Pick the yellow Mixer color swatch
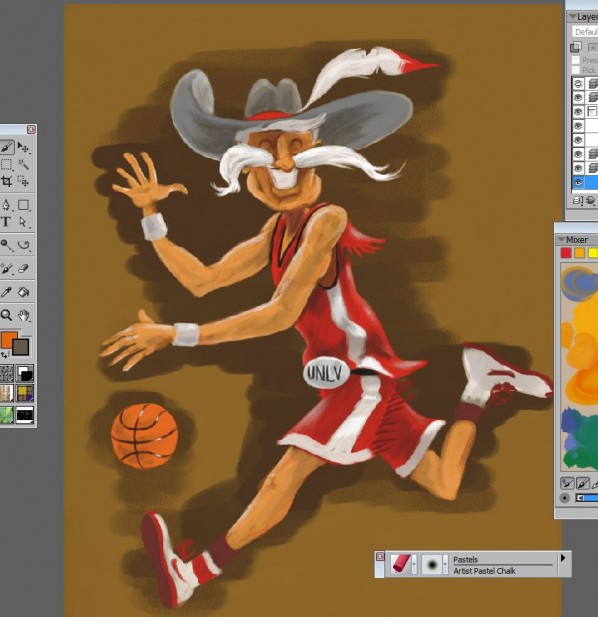 tap(593, 253)
